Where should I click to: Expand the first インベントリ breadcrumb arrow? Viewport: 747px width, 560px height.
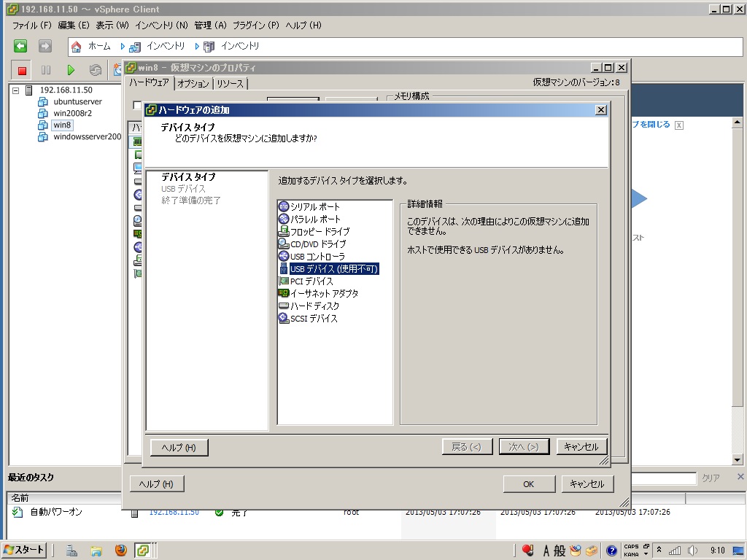pyautogui.click(x=123, y=46)
